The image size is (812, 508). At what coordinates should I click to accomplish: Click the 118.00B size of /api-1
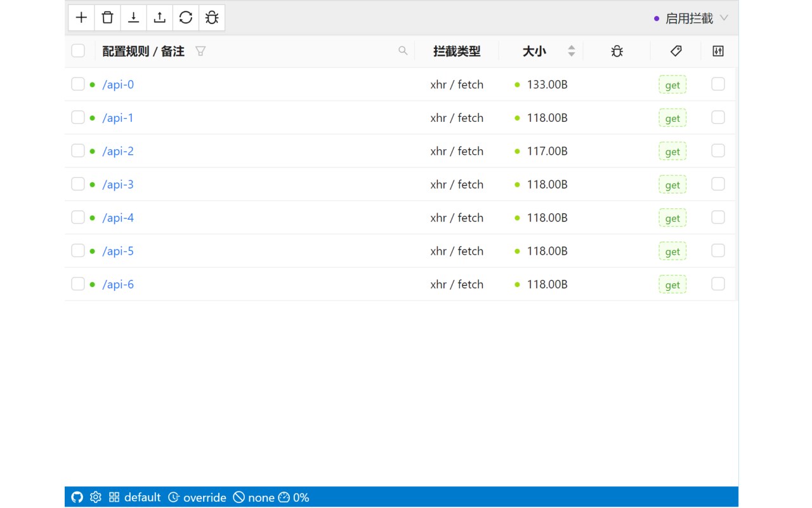547,117
